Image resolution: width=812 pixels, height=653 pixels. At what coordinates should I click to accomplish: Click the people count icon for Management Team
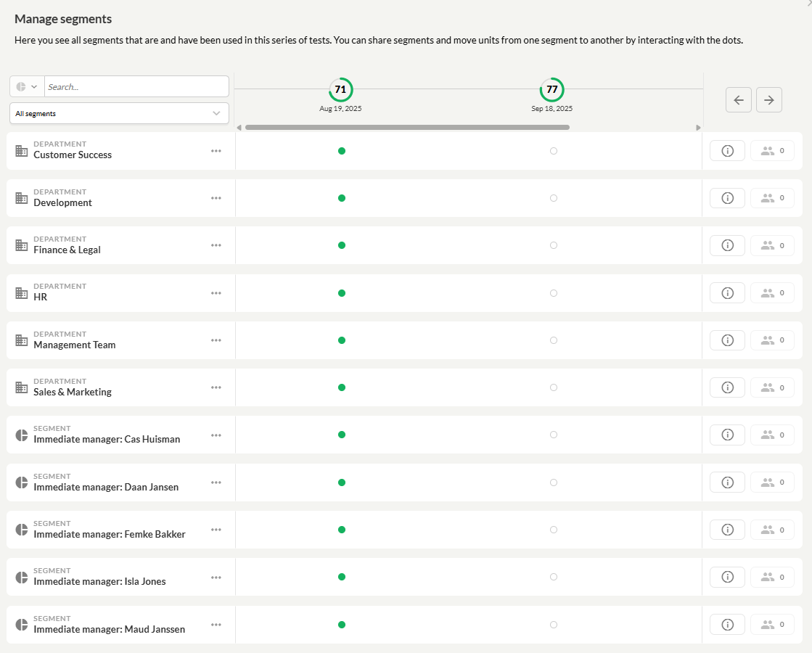(x=772, y=340)
